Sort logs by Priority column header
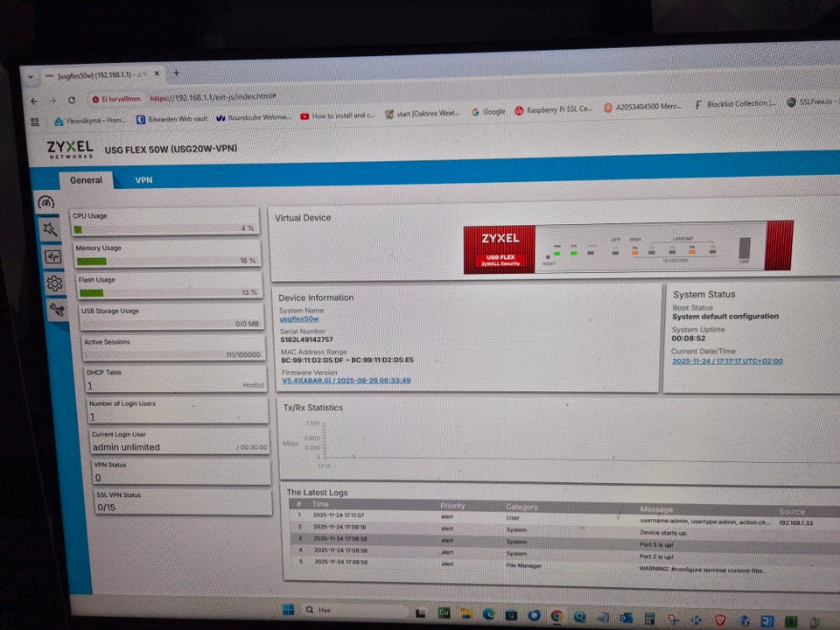The image size is (840, 630). [x=452, y=506]
